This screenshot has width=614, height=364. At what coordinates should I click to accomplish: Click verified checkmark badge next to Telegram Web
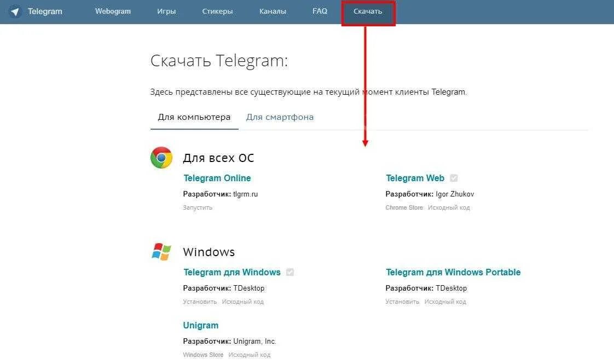tap(454, 178)
